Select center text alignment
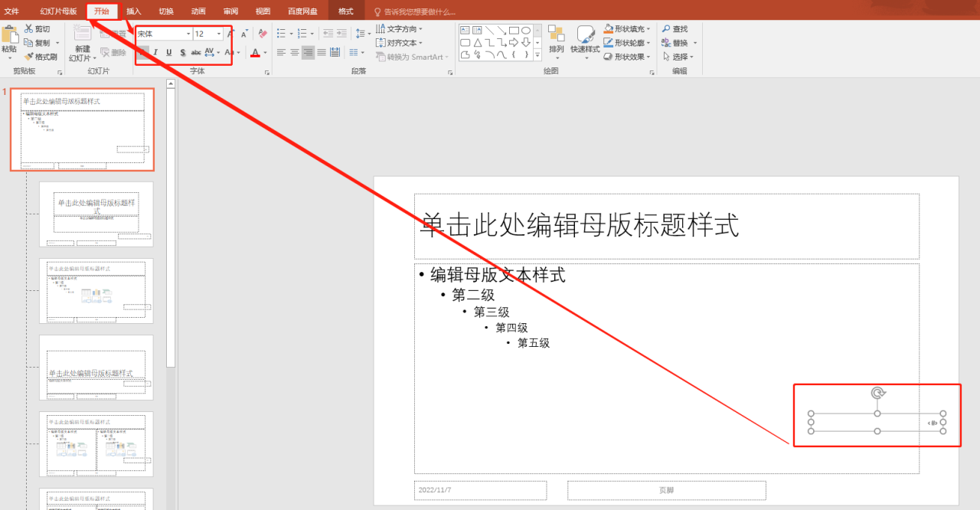This screenshot has width=980, height=510. click(x=294, y=52)
